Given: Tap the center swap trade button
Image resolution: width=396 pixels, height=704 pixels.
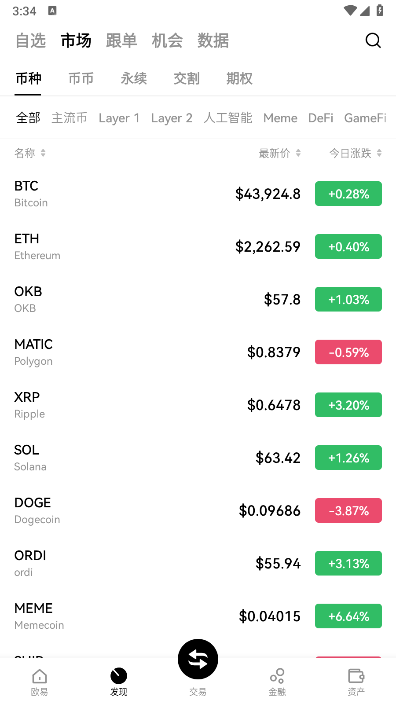Looking at the screenshot, I should [198, 659].
